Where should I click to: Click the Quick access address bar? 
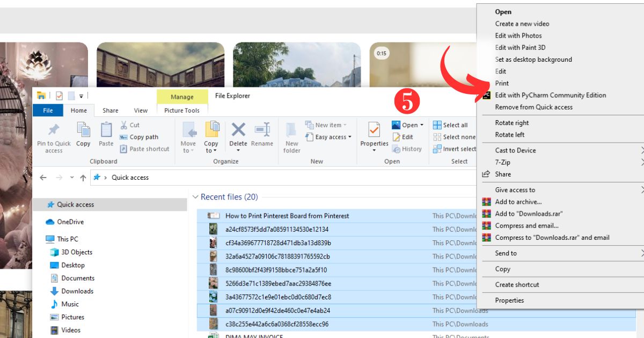click(284, 178)
